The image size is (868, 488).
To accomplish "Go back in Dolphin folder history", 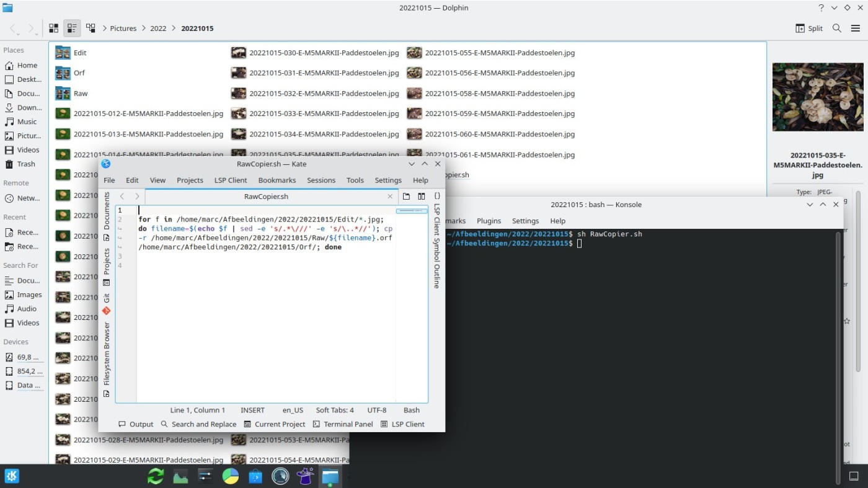I will coord(14,29).
